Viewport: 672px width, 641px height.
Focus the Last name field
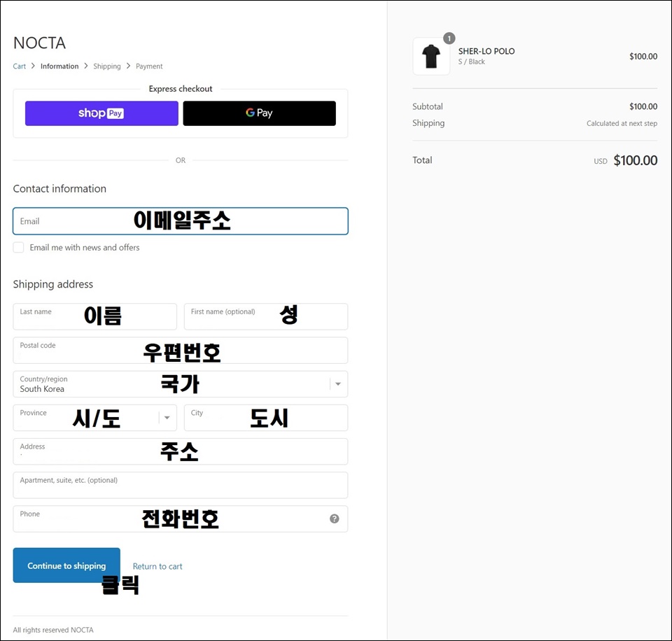pos(94,316)
